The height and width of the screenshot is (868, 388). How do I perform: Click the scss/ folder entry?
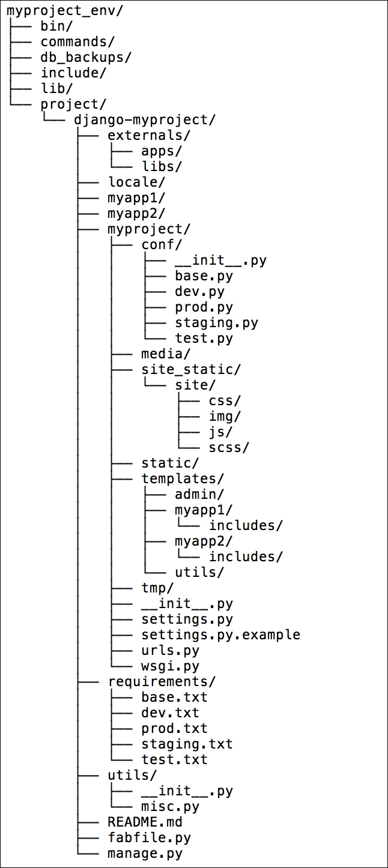pyautogui.click(x=228, y=447)
